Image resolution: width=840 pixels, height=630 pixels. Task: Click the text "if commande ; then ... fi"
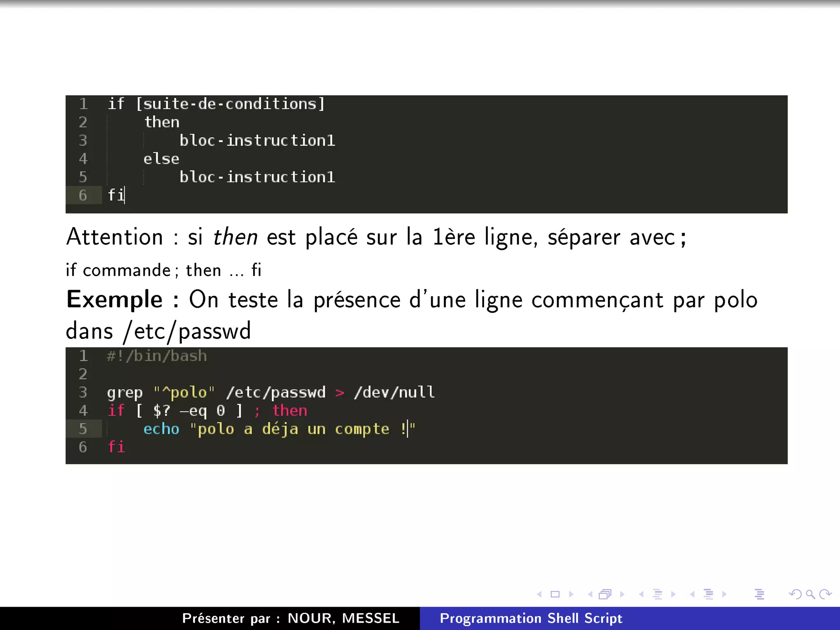[x=164, y=270]
